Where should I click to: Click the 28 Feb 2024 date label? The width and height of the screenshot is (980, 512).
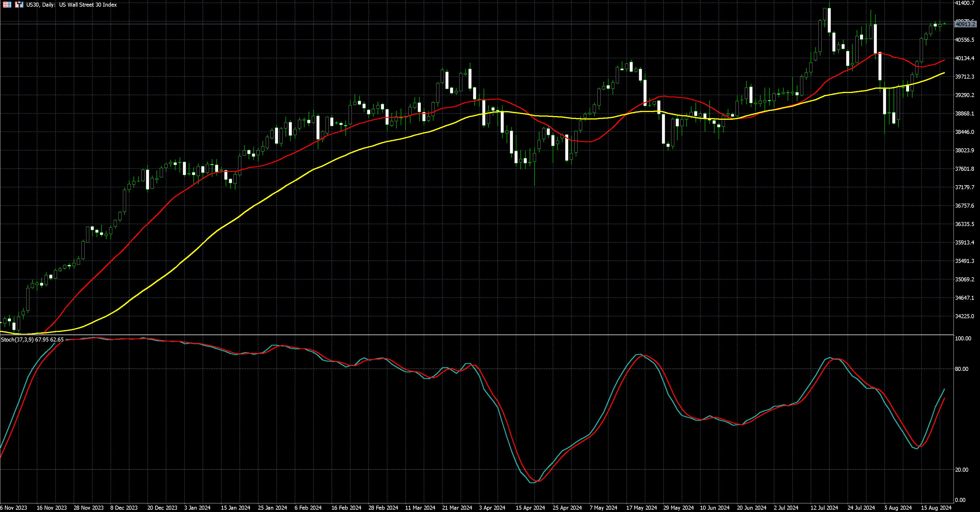pyautogui.click(x=383, y=508)
